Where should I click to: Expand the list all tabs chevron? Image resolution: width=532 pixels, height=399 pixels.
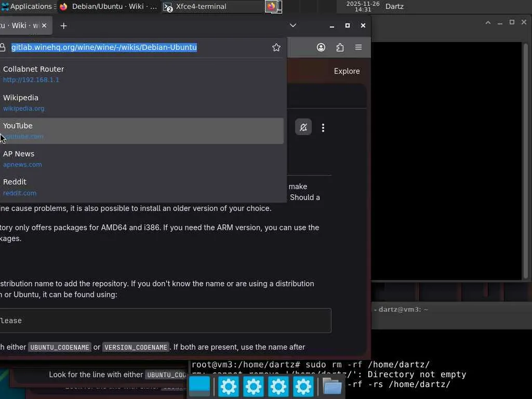293,25
